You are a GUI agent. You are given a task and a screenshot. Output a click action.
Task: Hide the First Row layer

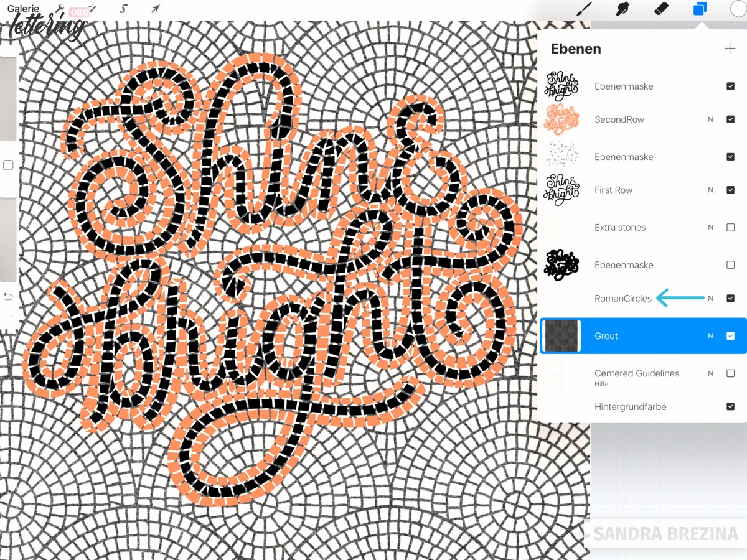(731, 190)
